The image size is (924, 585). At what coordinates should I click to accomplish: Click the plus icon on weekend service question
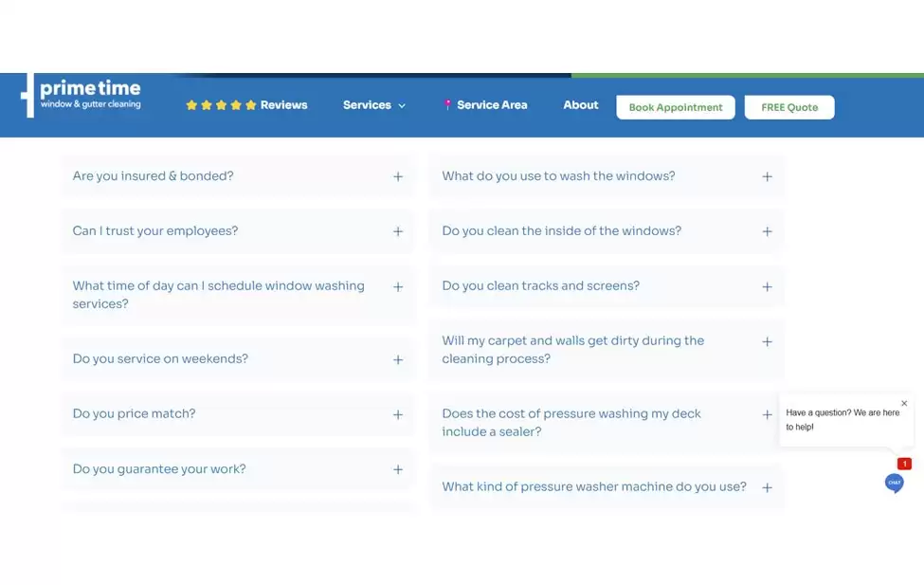pos(398,359)
